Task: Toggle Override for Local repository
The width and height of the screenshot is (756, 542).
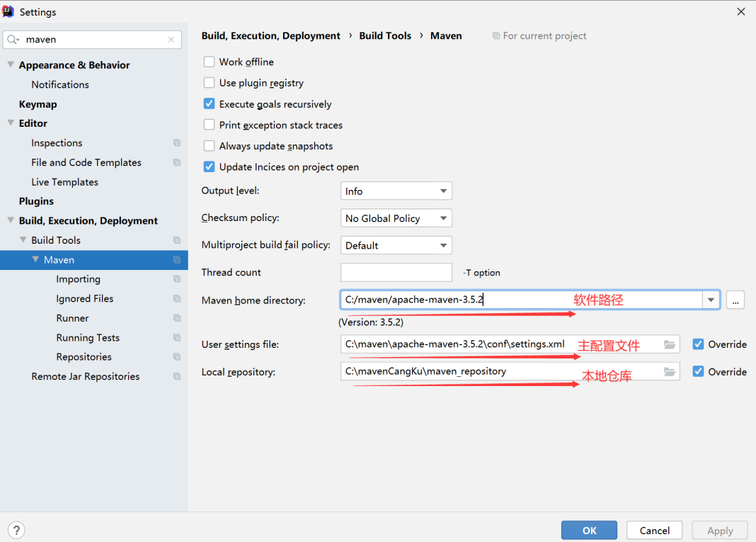Action: 698,372
